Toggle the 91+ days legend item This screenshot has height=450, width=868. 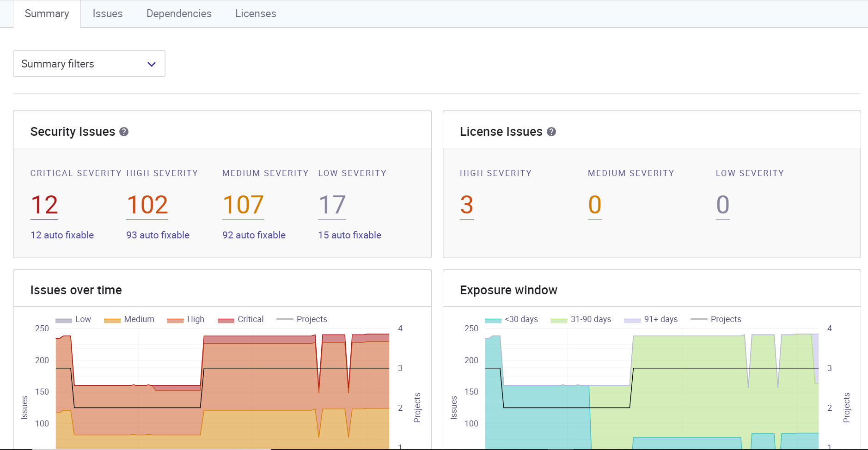[x=651, y=319]
